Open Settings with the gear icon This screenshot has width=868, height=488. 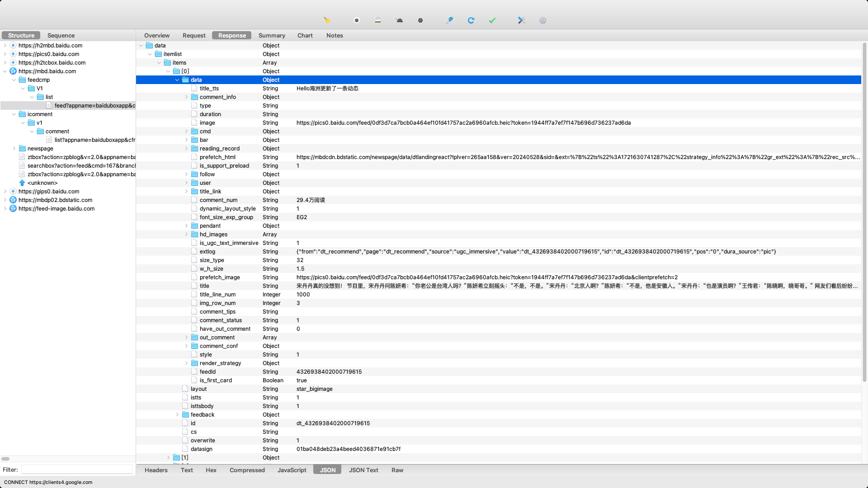(543, 20)
